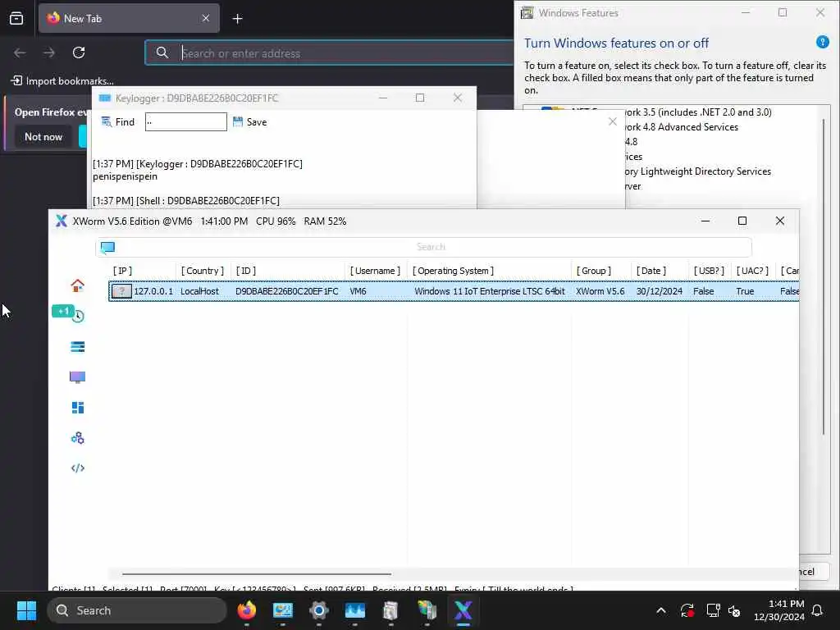Select the New Tab tab in Firefox

click(x=129, y=18)
